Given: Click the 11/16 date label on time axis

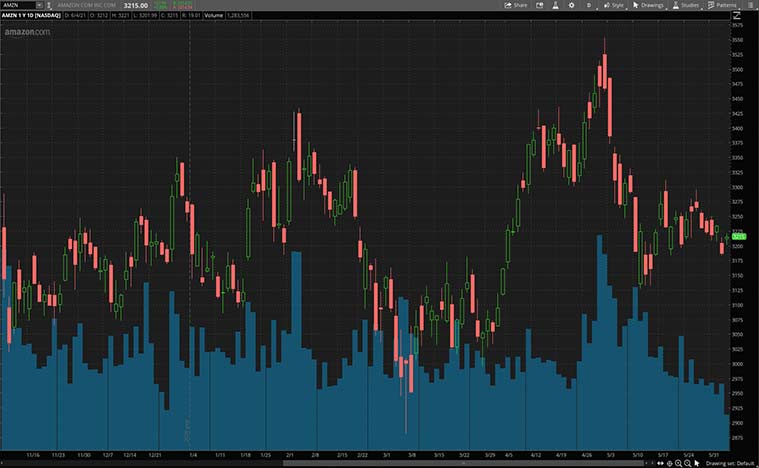Looking at the screenshot, I should pos(33,455).
